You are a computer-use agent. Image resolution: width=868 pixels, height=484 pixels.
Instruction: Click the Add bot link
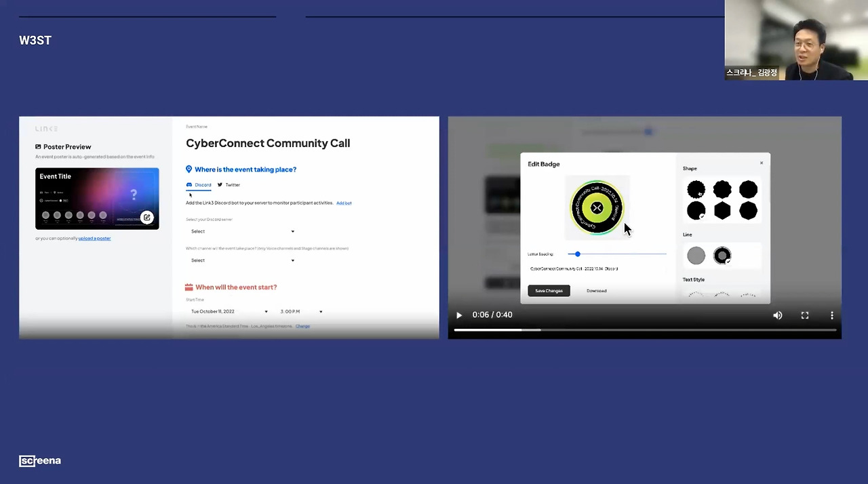click(344, 203)
